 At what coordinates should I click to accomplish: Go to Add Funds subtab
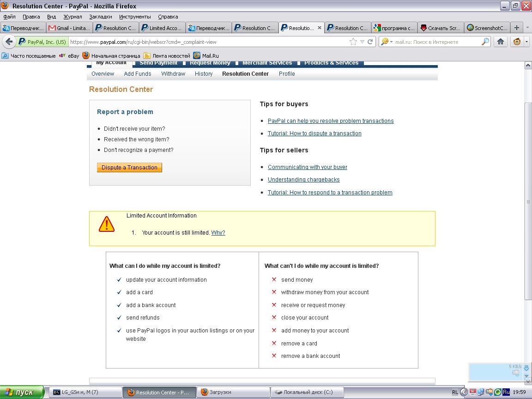pos(138,73)
